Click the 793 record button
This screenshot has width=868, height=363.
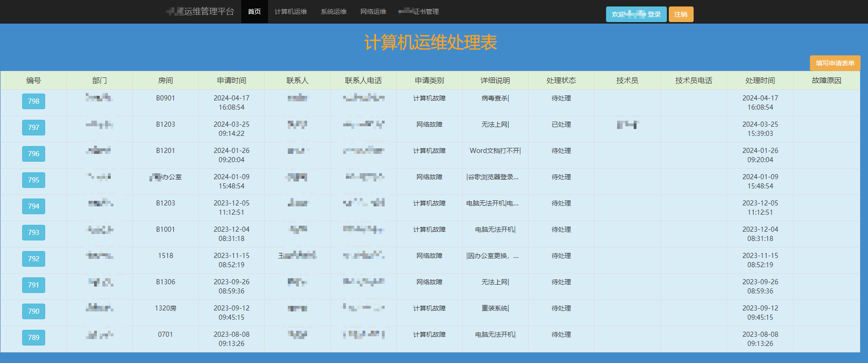[x=34, y=233]
